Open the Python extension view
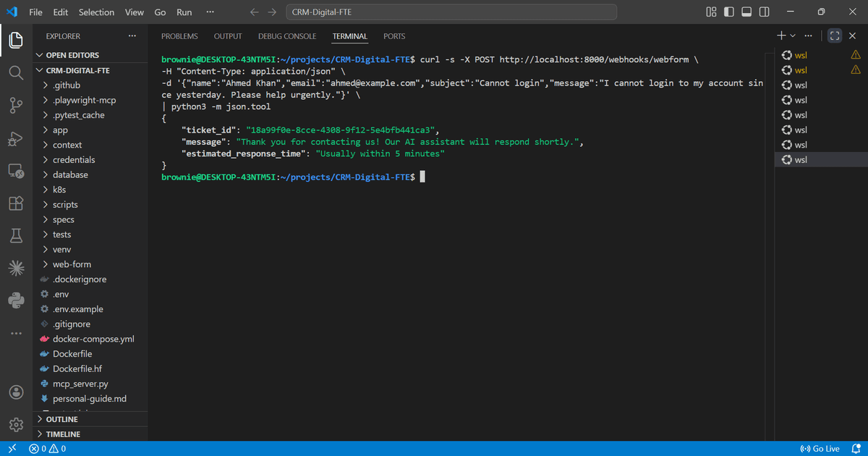 click(15, 300)
